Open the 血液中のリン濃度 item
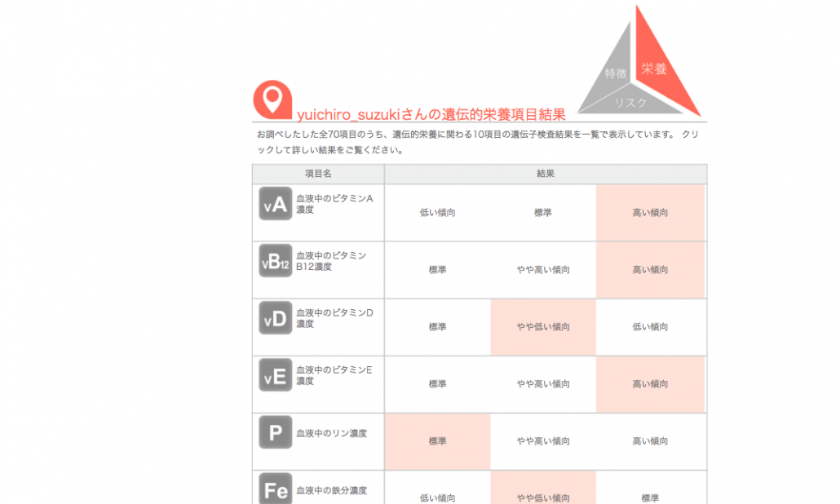 coord(331,433)
